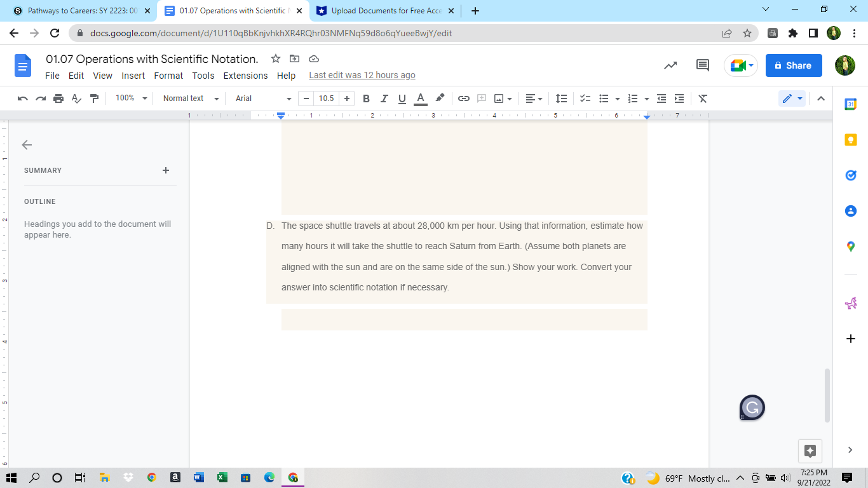Viewport: 868px width, 488px height.
Task: Open the Arial font dropdown
Action: click(263, 98)
